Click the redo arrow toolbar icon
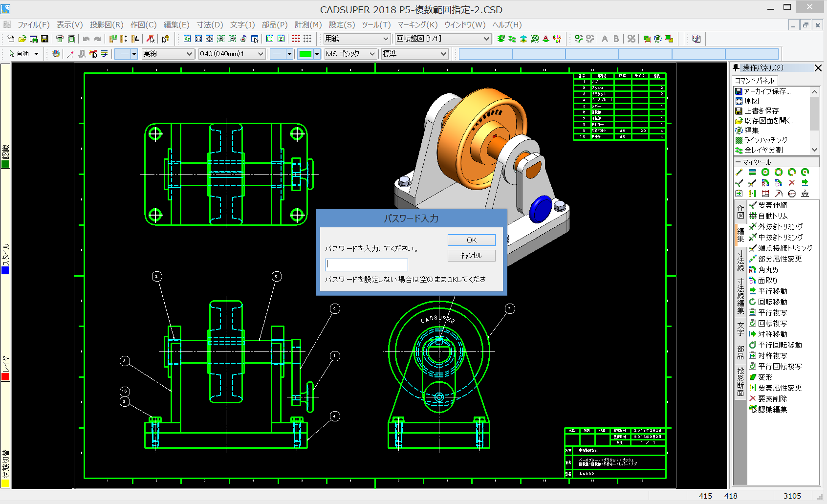 pyautogui.click(x=97, y=39)
